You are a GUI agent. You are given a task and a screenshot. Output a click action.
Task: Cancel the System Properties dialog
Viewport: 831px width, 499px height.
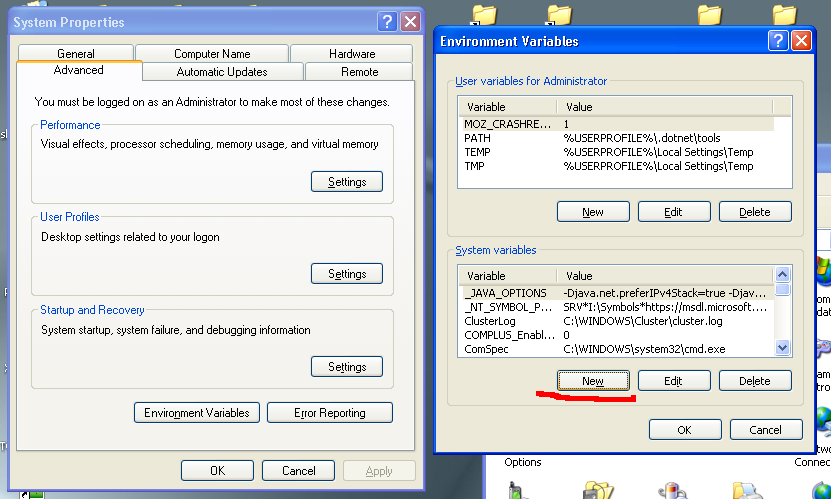coord(298,470)
